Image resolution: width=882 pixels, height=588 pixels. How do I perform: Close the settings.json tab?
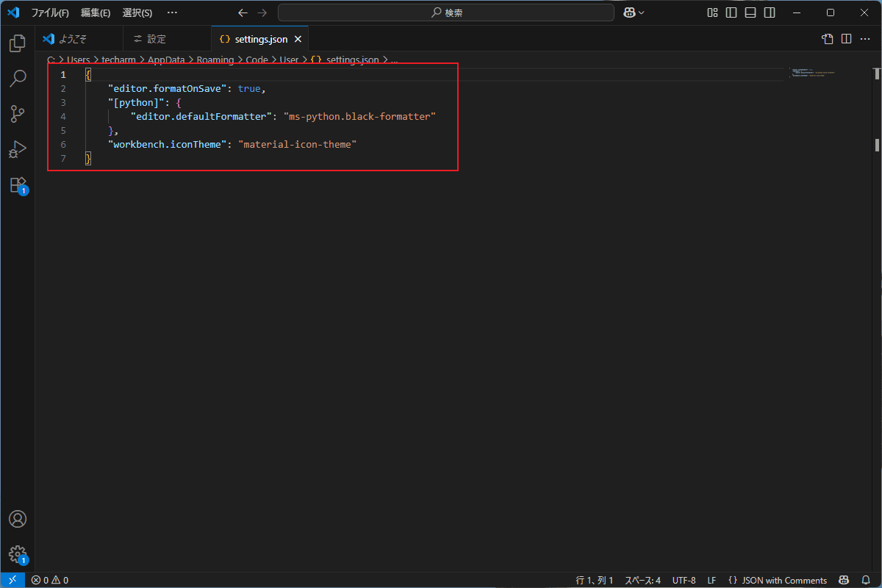point(298,39)
